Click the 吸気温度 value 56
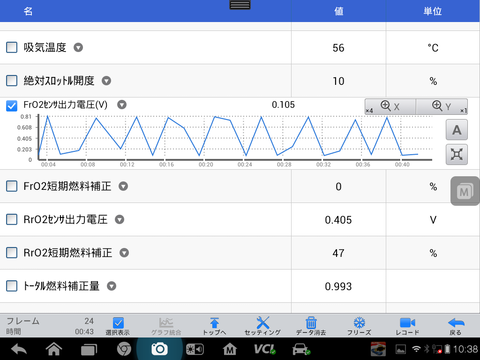This screenshot has width=480, height=360. pyautogui.click(x=338, y=48)
